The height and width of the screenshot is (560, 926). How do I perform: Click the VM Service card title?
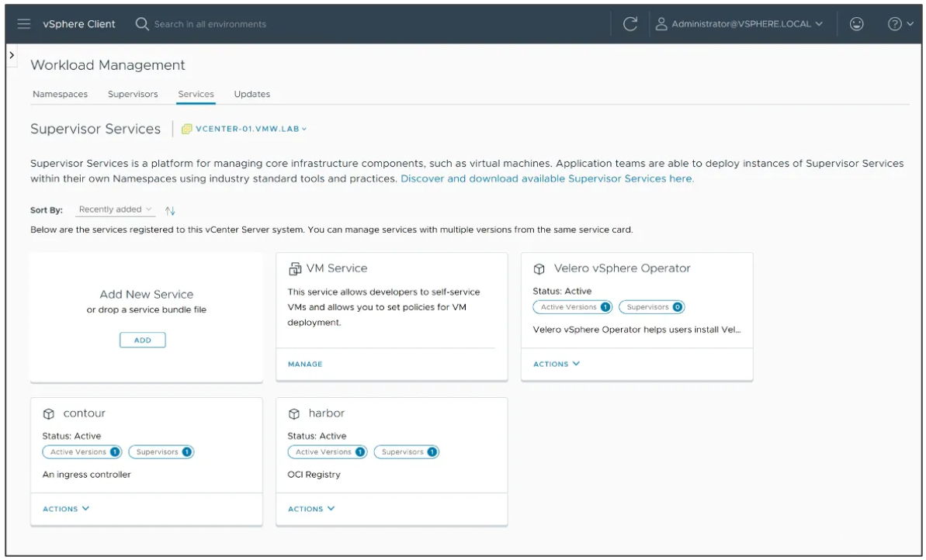pyautogui.click(x=337, y=268)
